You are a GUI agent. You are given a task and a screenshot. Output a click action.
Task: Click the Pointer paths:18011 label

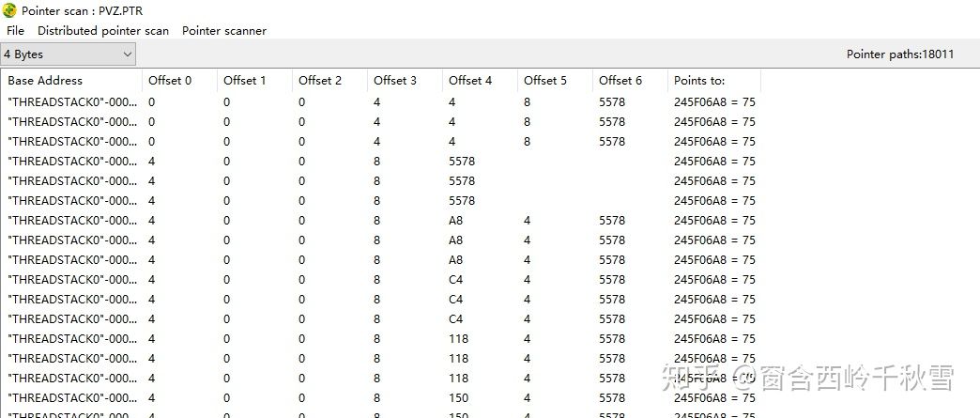pyautogui.click(x=900, y=54)
